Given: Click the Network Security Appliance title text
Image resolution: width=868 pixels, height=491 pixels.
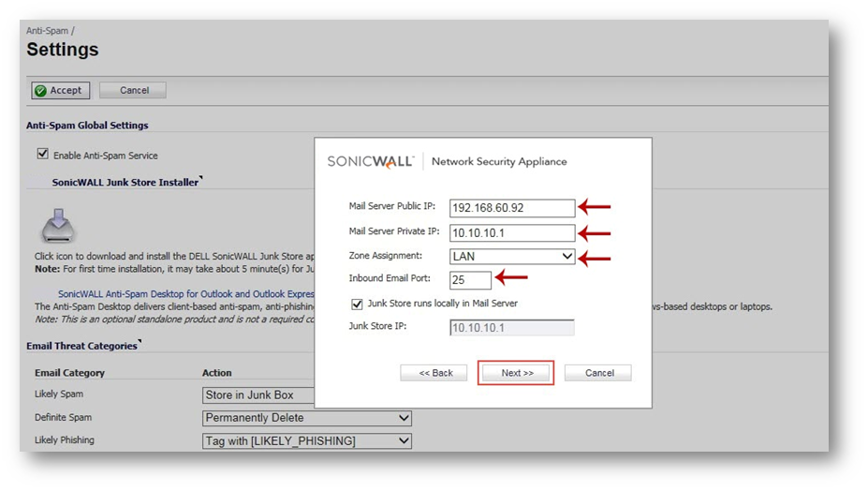Looking at the screenshot, I should (499, 161).
